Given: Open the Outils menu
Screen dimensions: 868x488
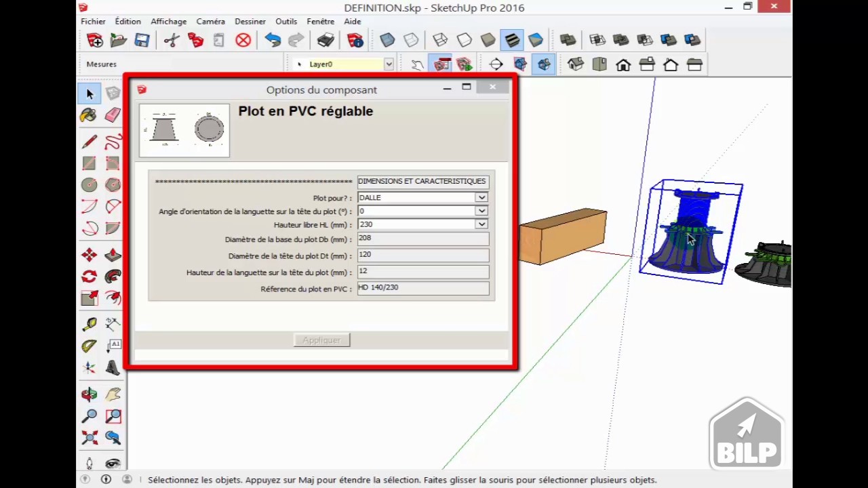Looking at the screenshot, I should pyautogui.click(x=286, y=22).
